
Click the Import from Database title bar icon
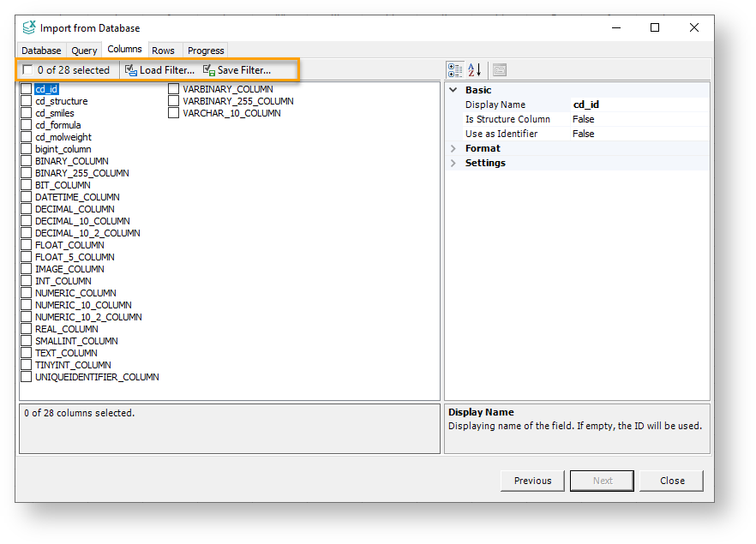coord(29,27)
